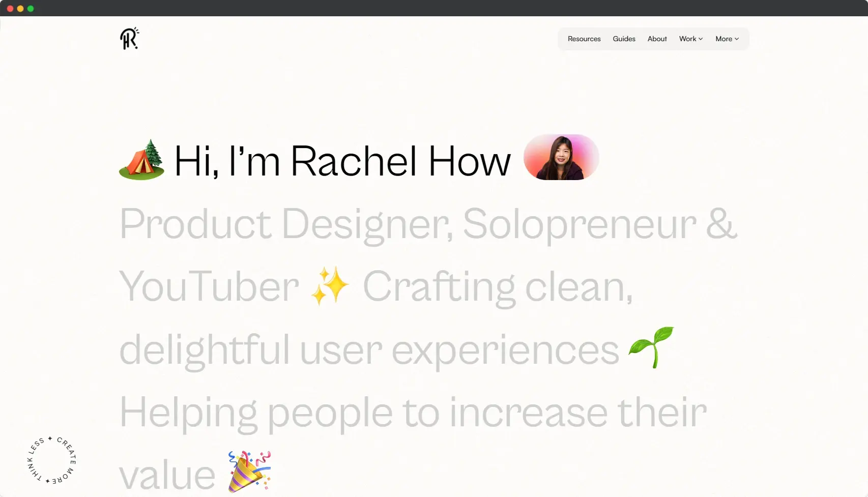Click the sparkles emoji beside YouTuber
Image resolution: width=868 pixels, height=497 pixels.
tap(330, 286)
